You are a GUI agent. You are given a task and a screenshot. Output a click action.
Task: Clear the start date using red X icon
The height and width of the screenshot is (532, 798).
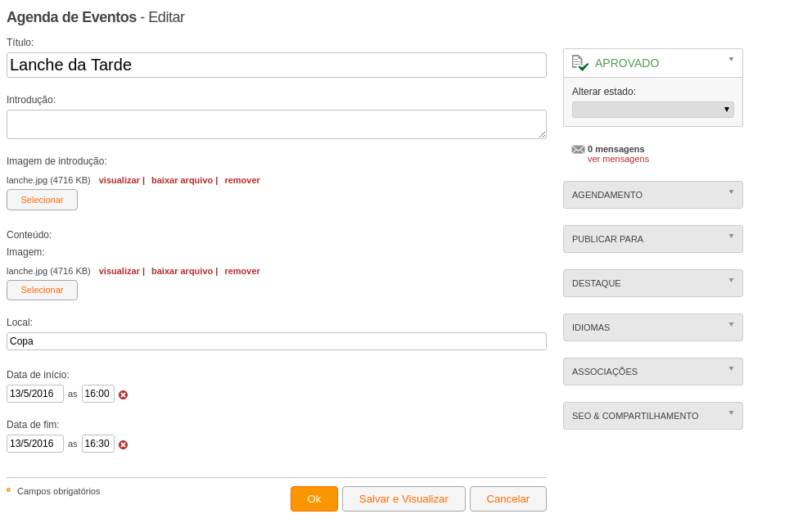(123, 394)
